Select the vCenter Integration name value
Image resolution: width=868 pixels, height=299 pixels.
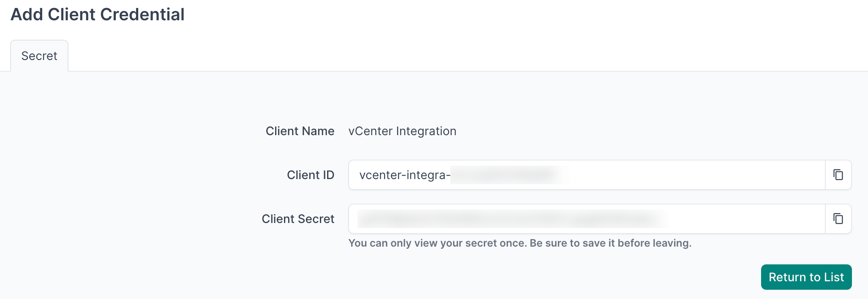(x=402, y=131)
